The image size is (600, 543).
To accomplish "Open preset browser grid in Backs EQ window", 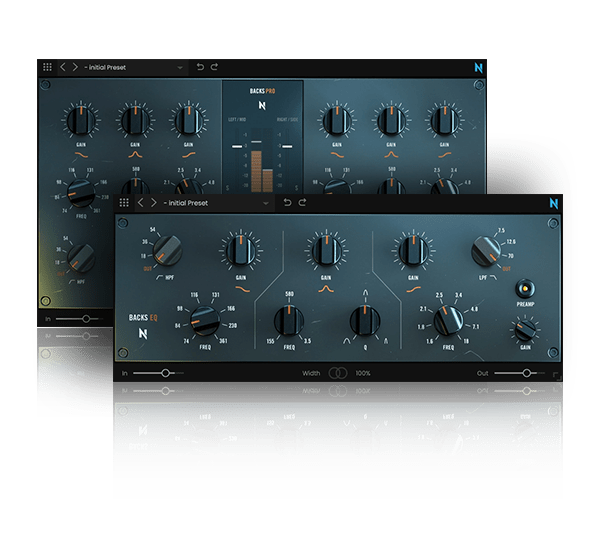I will 124,202.
